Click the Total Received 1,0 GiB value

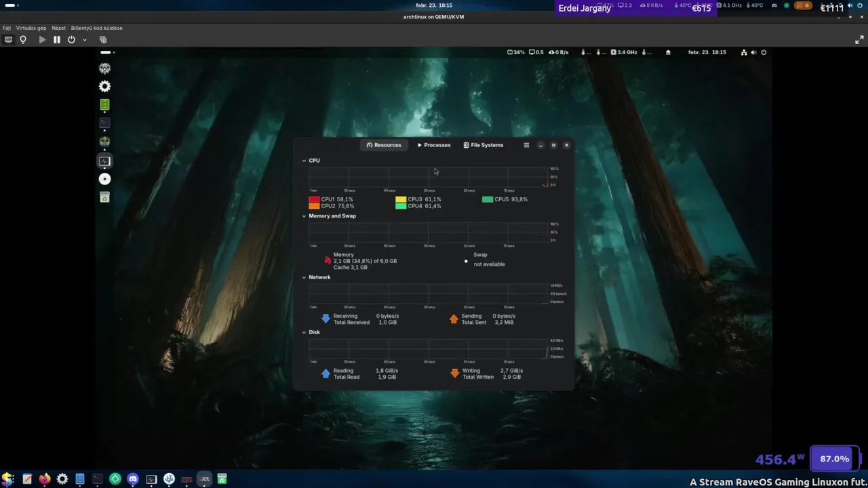coord(387,323)
